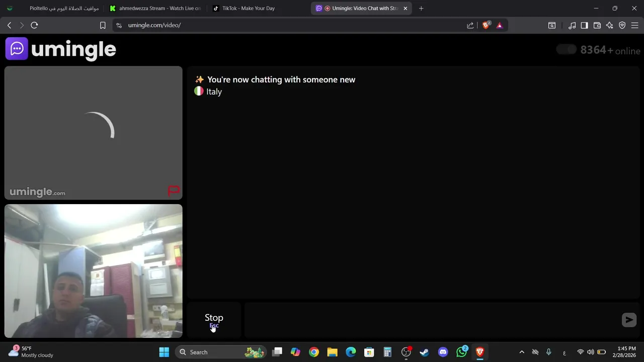644x362 pixels.
Task: Bookmark this page
Action: (x=103, y=25)
